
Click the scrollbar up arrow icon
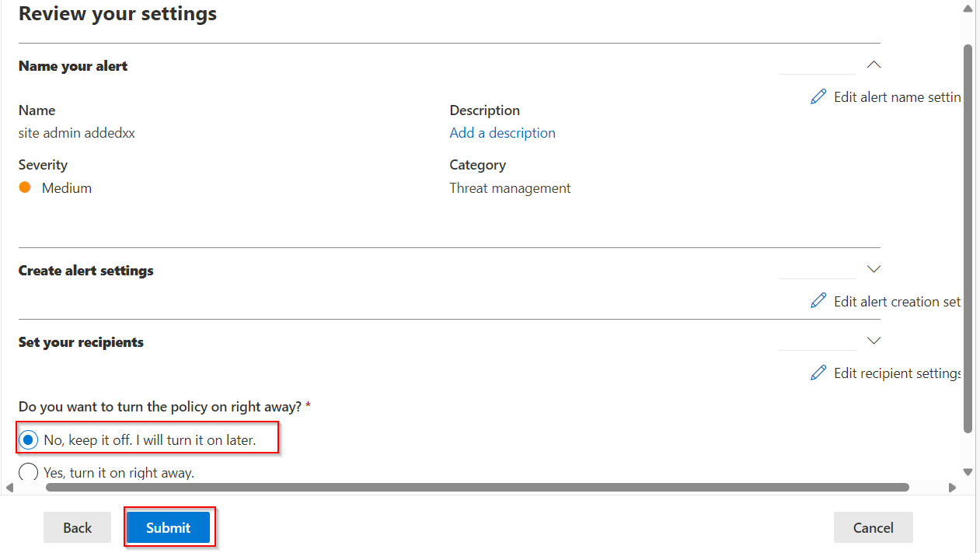pyautogui.click(x=968, y=7)
